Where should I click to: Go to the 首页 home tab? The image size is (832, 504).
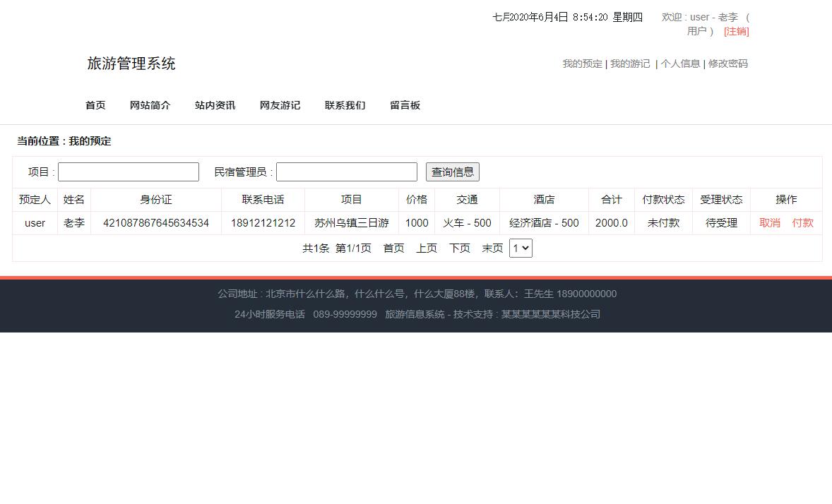[x=95, y=104]
